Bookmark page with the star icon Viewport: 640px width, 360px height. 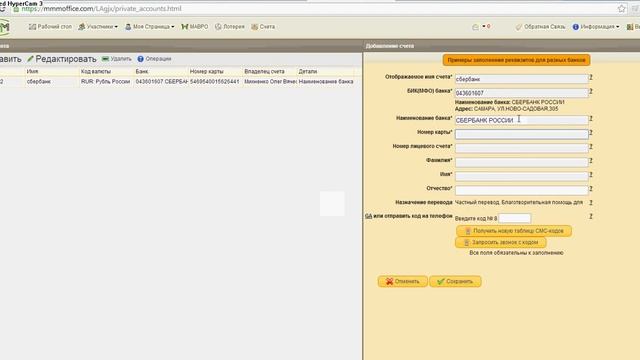click(621, 9)
